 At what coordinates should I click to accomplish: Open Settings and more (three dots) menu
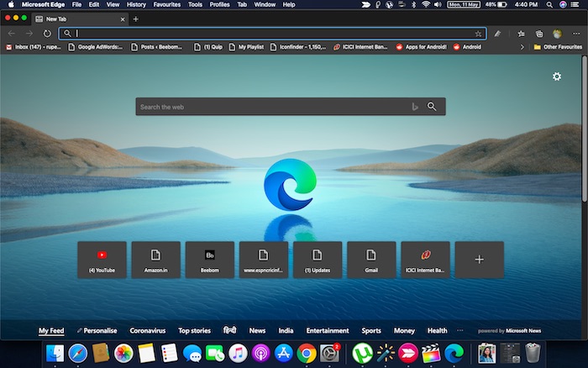[x=576, y=34]
